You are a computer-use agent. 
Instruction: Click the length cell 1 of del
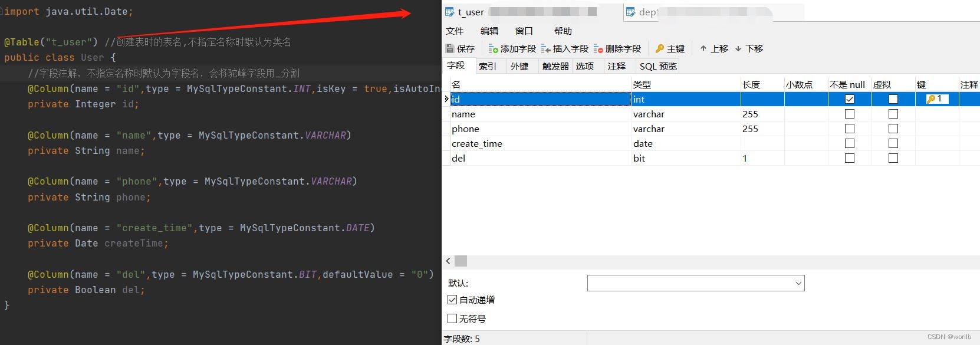tap(762, 158)
